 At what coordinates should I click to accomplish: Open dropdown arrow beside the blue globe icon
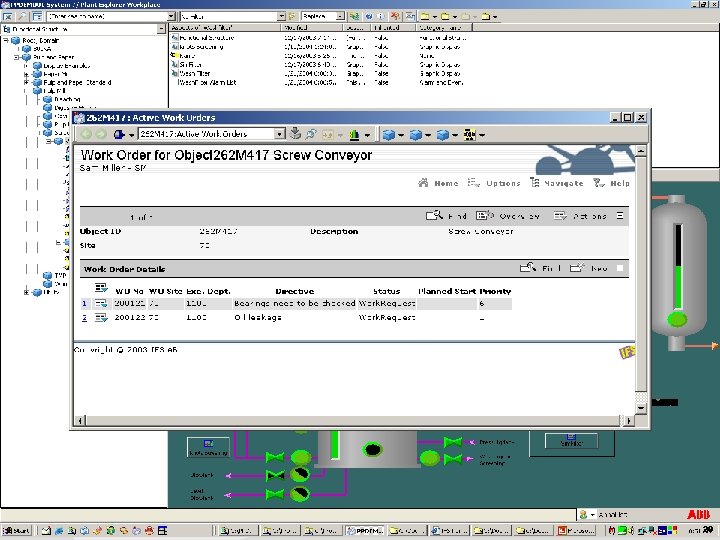pyautogui.click(x=131, y=135)
